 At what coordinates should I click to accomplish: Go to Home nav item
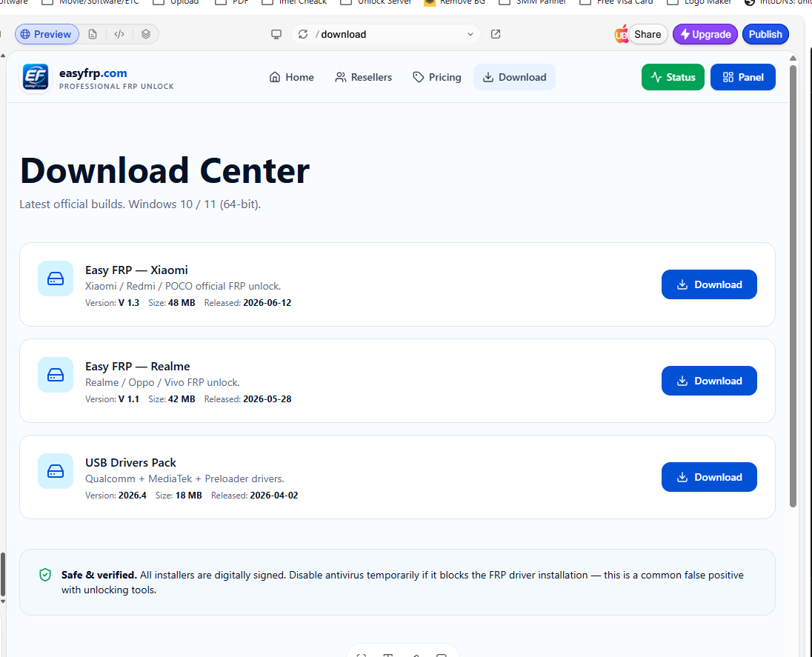coord(292,77)
